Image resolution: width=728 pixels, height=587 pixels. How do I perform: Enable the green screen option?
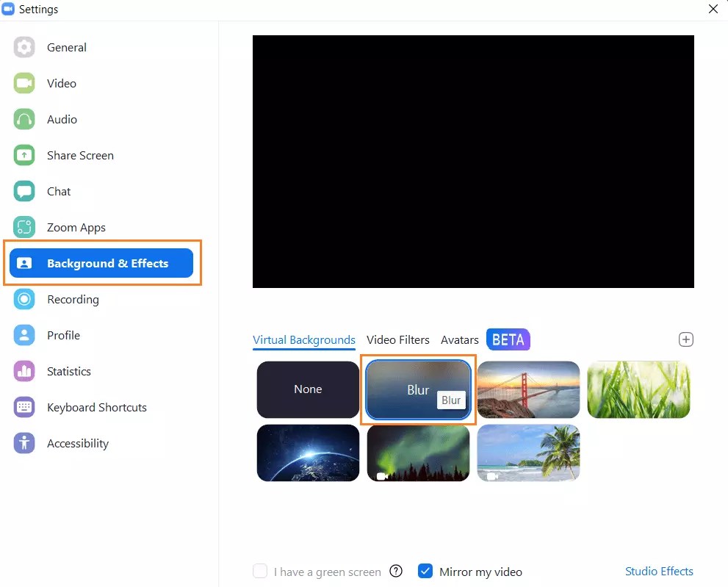pyautogui.click(x=260, y=571)
